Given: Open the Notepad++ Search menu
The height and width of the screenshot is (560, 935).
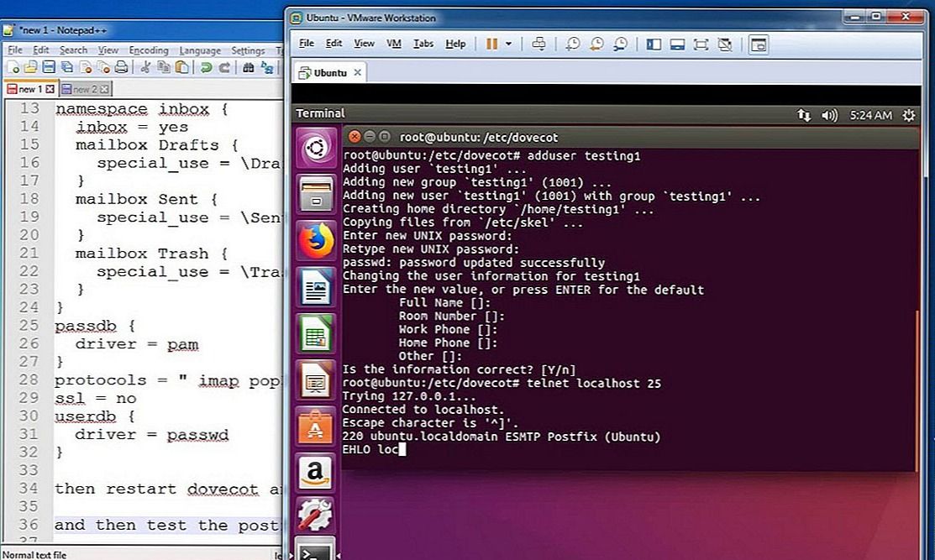Looking at the screenshot, I should pyautogui.click(x=73, y=50).
